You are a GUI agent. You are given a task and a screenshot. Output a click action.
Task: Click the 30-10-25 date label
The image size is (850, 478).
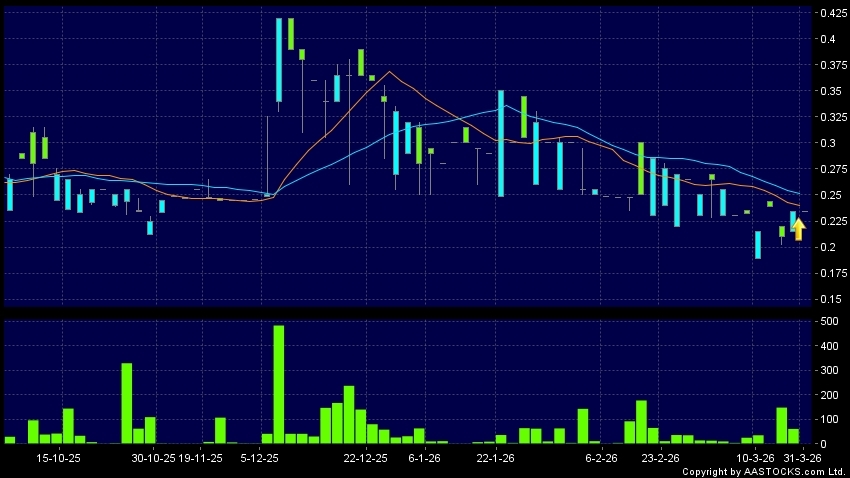[154, 457]
